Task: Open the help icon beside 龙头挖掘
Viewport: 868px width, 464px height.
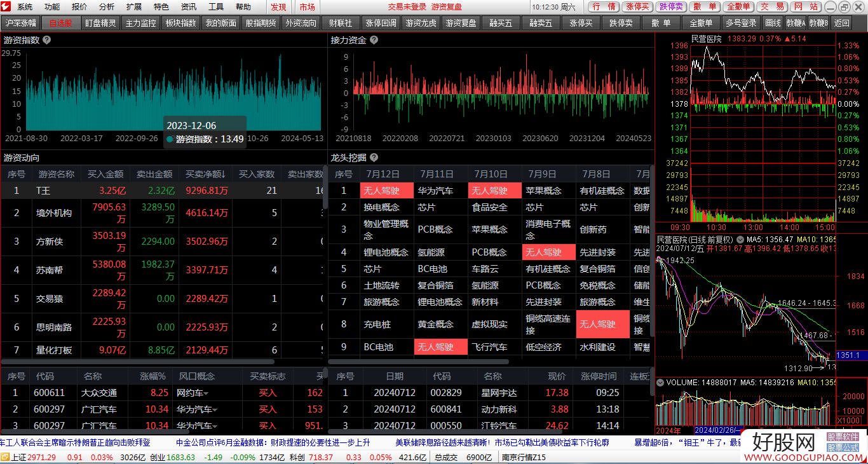Action: click(x=374, y=157)
